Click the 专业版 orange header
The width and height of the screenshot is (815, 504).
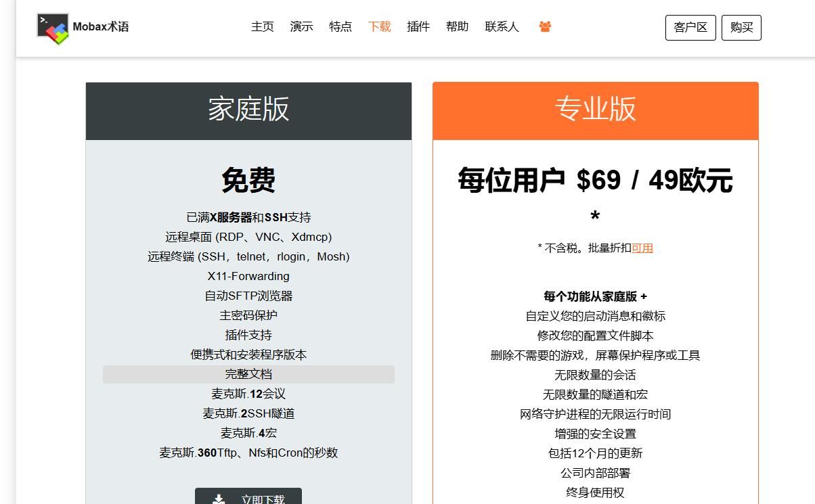596,111
